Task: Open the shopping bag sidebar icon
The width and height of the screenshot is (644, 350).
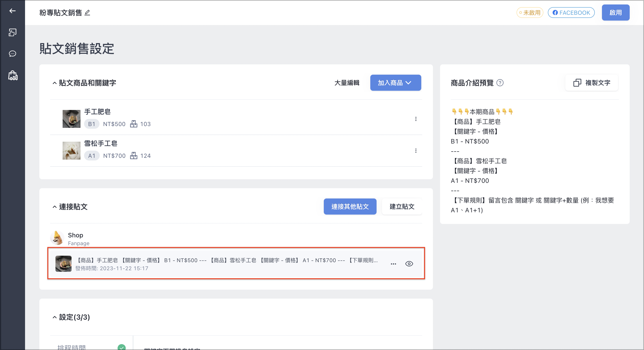Action: tap(13, 75)
